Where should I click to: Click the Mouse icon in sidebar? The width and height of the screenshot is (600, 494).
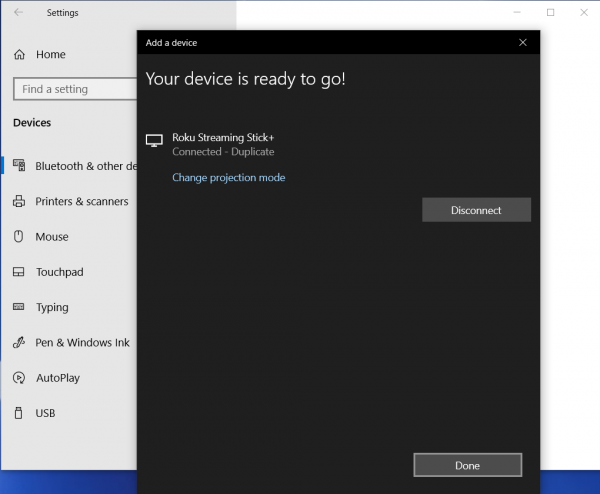[18, 236]
